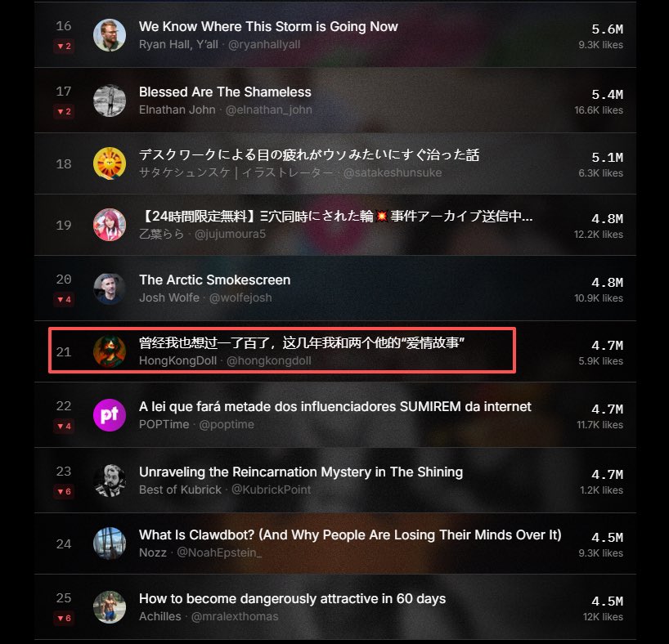Viewport: 669px width, 644px height.
Task: Click Elnathan John's avatar picture
Action: pos(110,101)
